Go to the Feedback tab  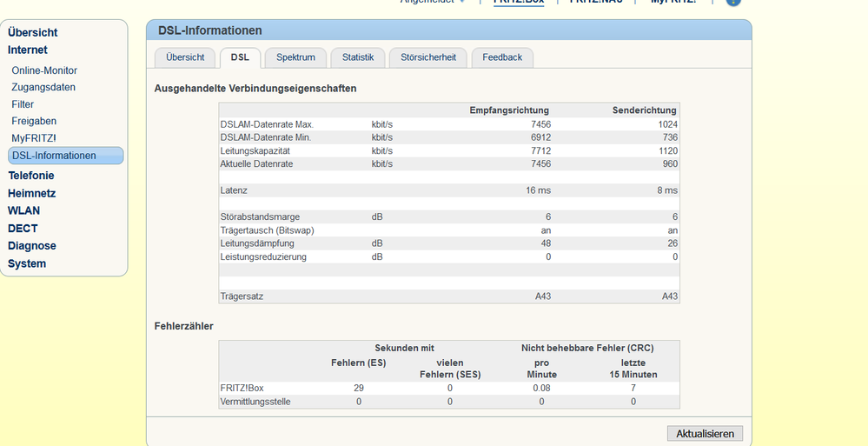[x=502, y=57]
